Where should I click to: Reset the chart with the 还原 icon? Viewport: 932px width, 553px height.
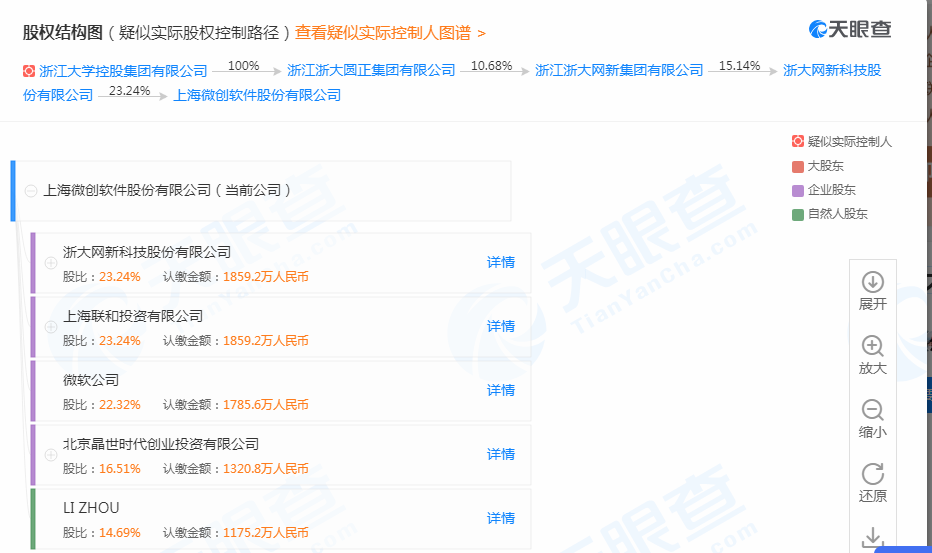click(x=873, y=474)
